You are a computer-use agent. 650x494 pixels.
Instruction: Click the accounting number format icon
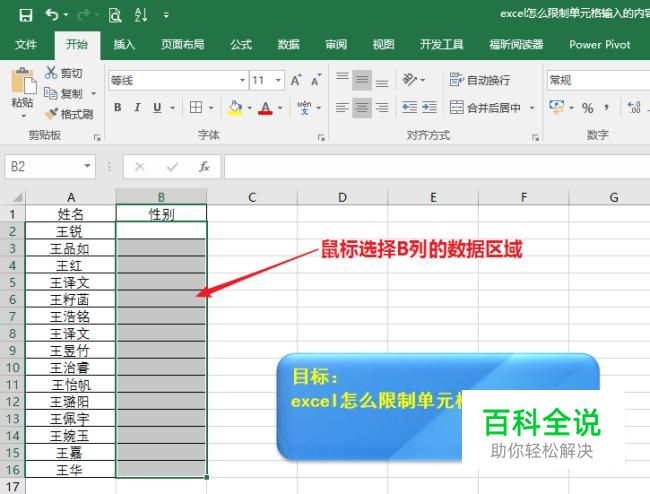click(x=557, y=107)
